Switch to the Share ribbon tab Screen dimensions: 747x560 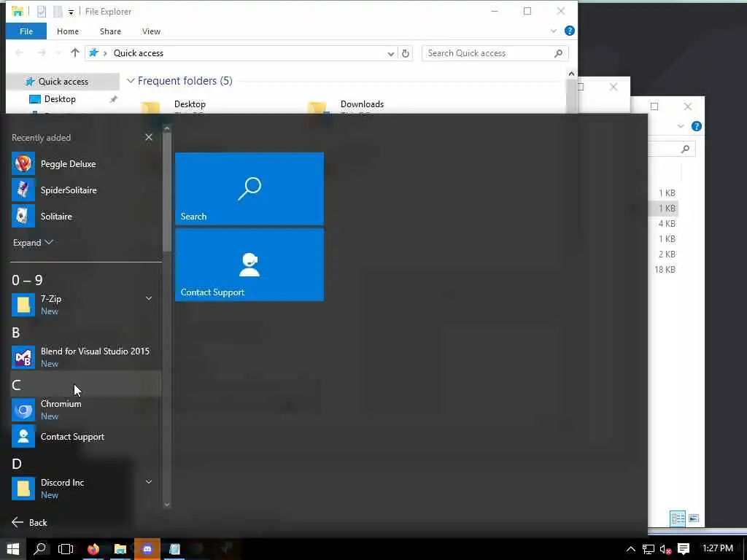pos(110,31)
